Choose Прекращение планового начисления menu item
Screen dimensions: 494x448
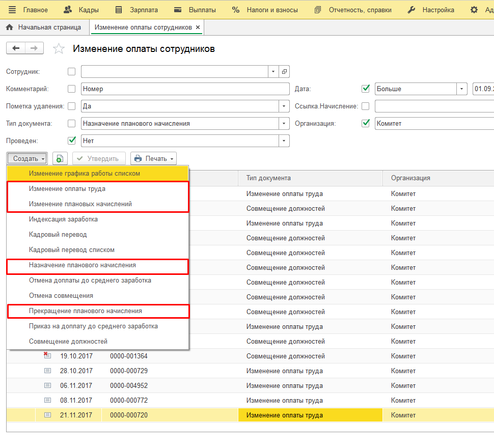[86, 311]
